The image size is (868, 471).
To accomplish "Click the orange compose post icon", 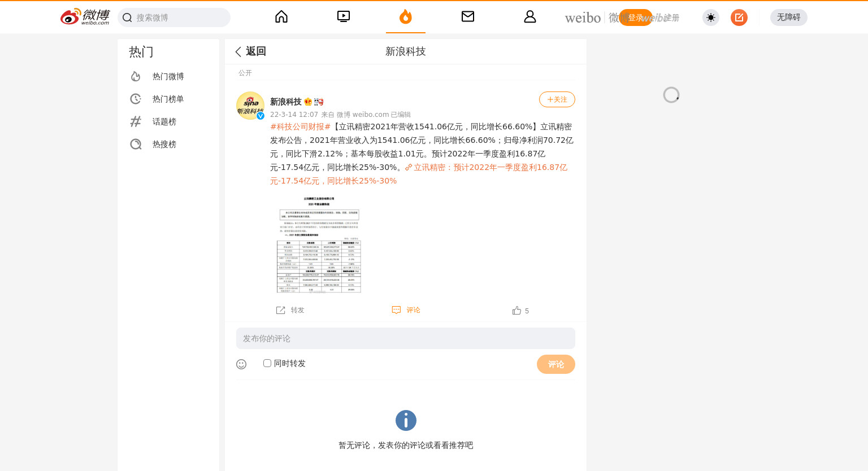I will click(x=739, y=18).
